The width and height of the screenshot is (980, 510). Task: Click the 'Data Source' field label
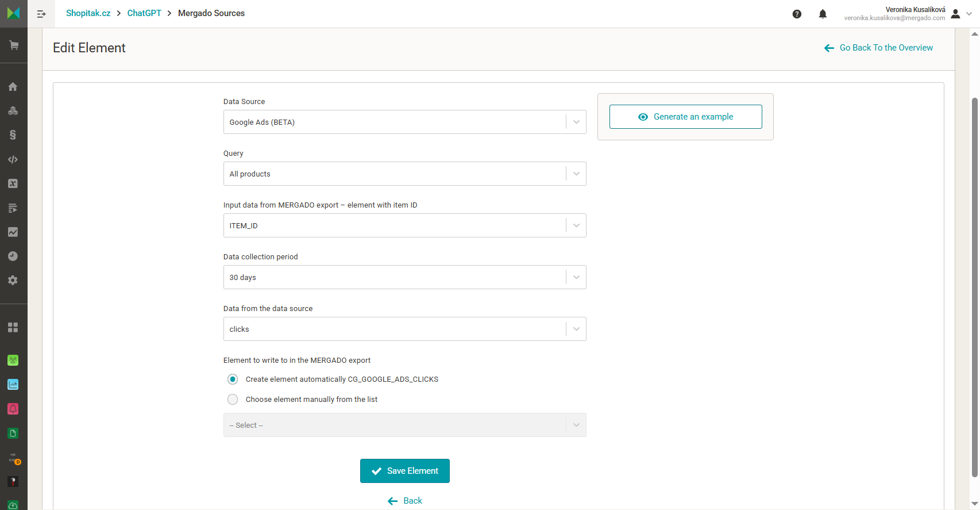click(x=244, y=102)
